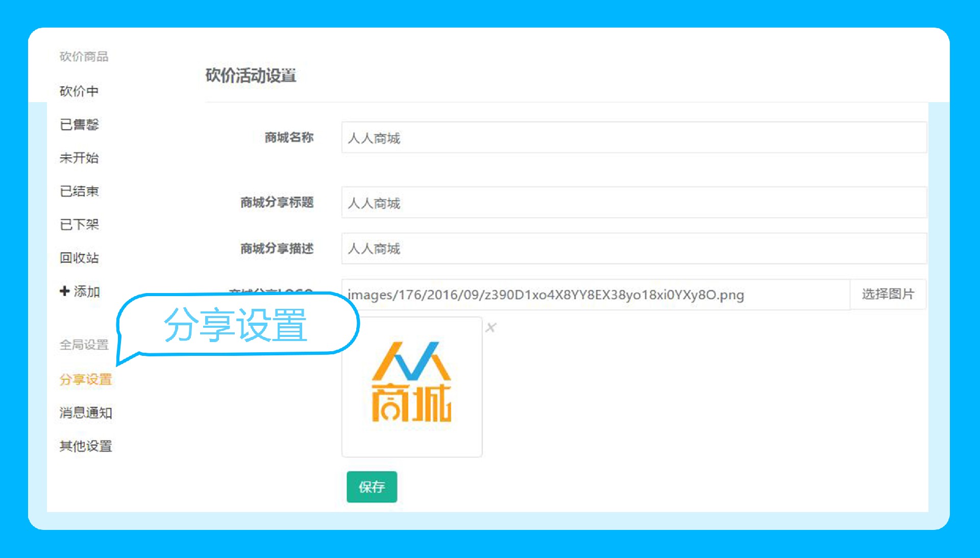The height and width of the screenshot is (558, 980).
Task: Click the 商城分享描述 text field
Action: [x=633, y=249]
